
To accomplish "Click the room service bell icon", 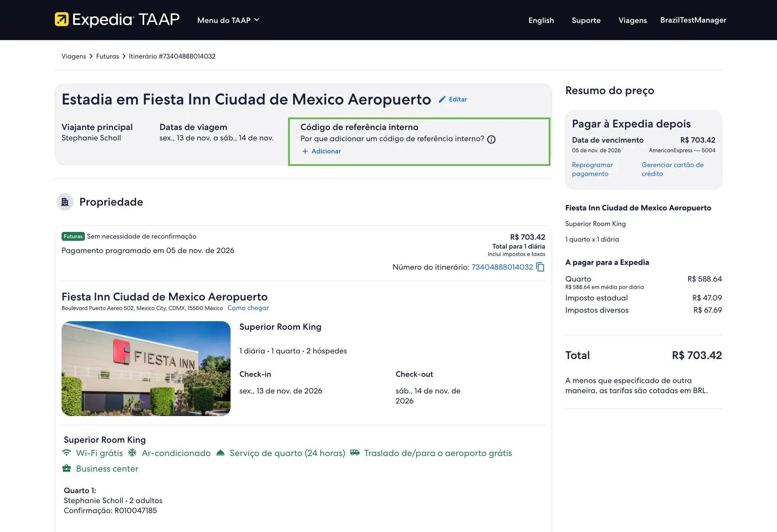I will (221, 453).
